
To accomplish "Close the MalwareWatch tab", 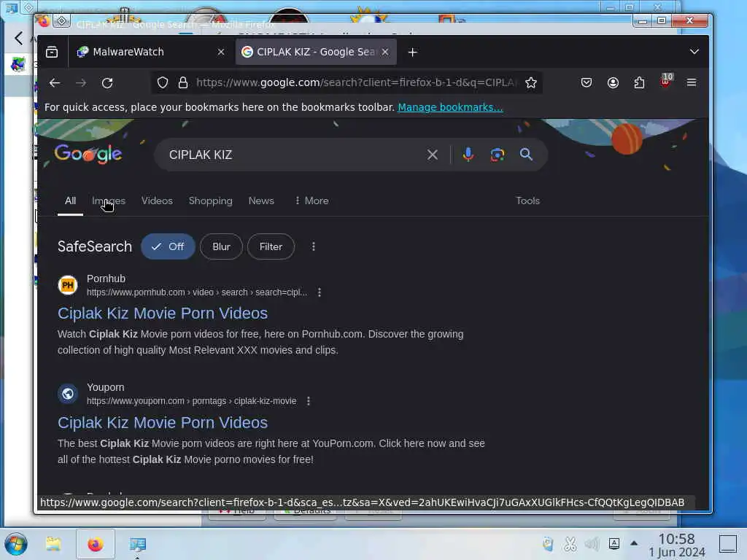I will click(220, 52).
